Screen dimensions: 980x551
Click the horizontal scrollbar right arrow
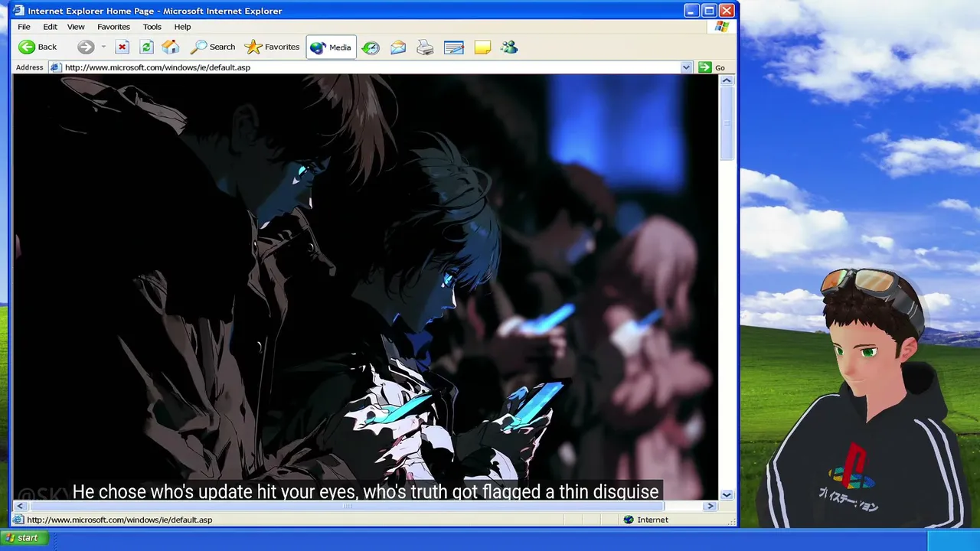click(x=710, y=506)
